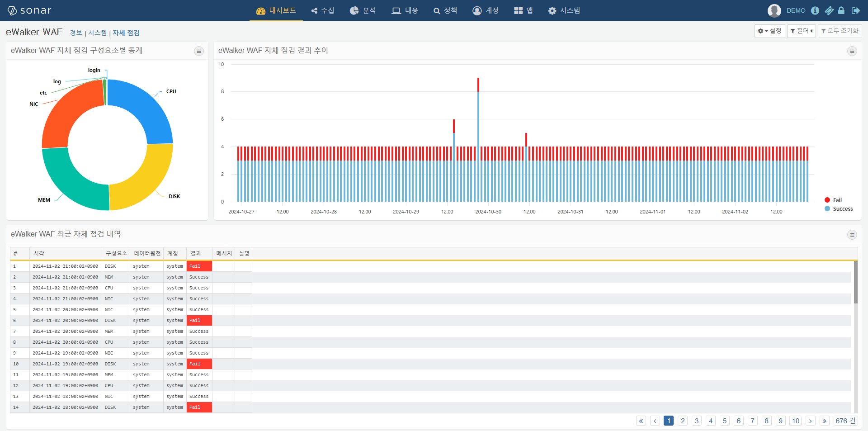Sort by the 설명 column header
The height and width of the screenshot is (431, 868).
click(x=244, y=253)
